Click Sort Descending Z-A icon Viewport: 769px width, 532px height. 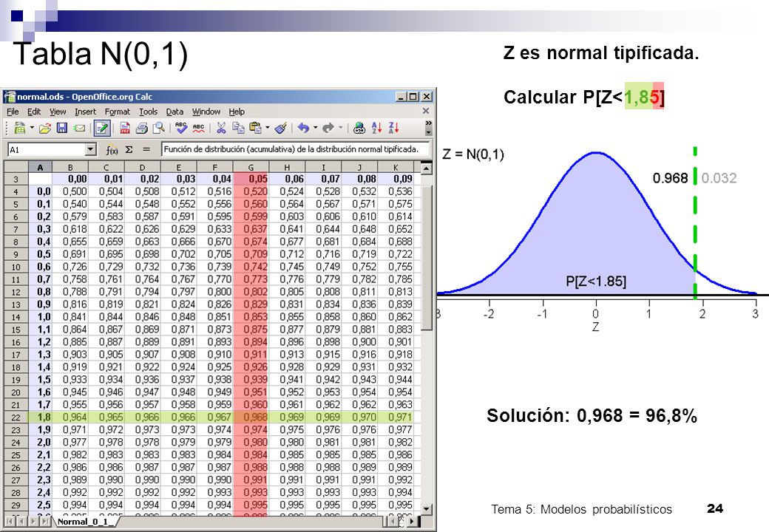coord(393,129)
